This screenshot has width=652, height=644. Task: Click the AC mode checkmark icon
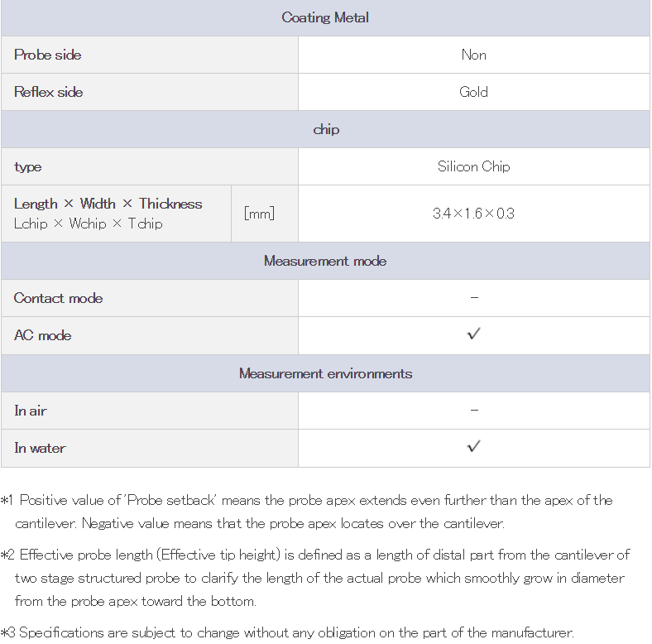click(473, 334)
